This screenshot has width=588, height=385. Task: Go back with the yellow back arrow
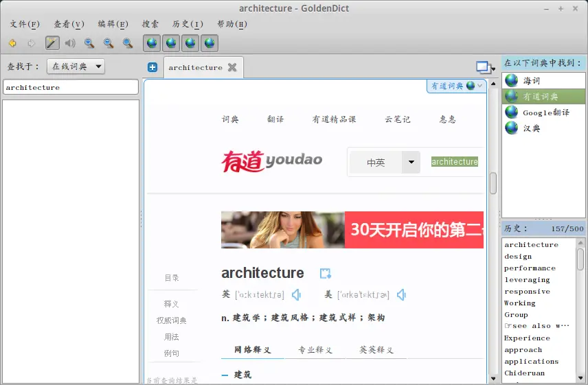pyautogui.click(x=12, y=43)
